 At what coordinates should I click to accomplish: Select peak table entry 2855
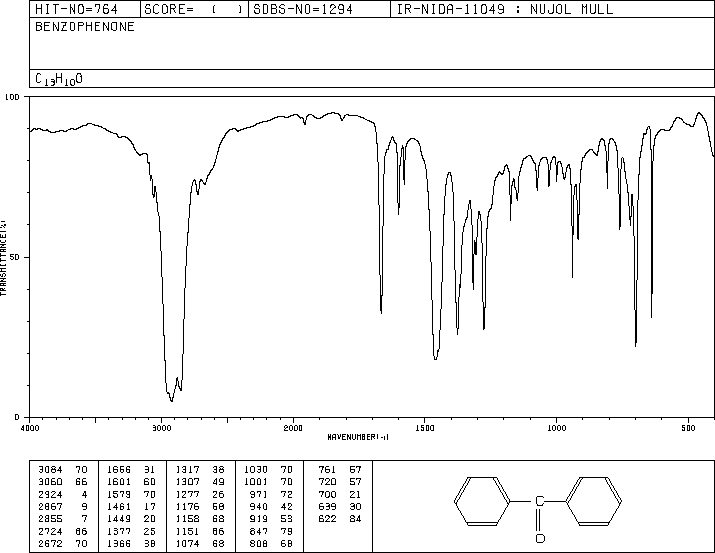point(50,519)
